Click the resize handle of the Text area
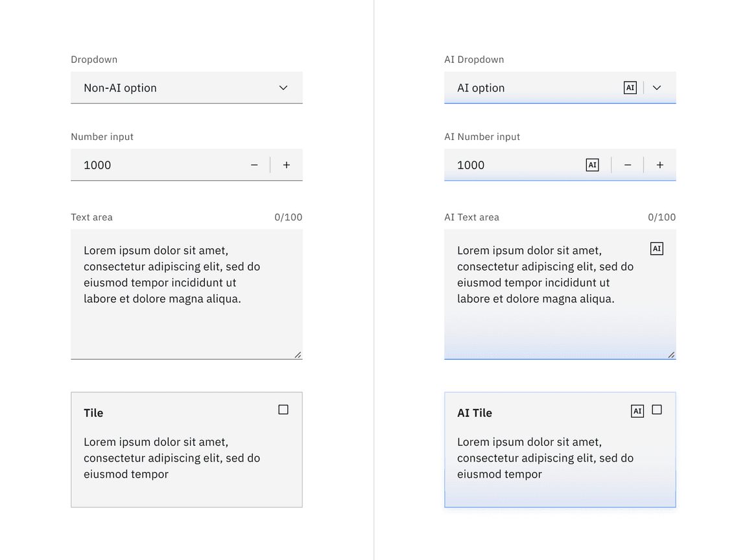Image resolution: width=747 pixels, height=560 pixels. (298, 355)
